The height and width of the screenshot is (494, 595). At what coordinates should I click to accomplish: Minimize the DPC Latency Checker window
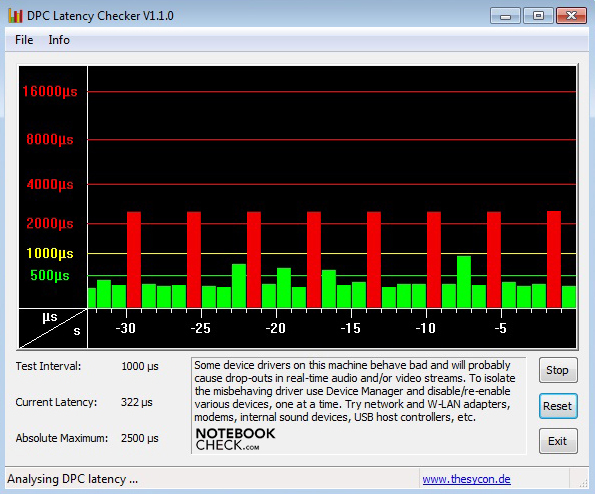pyautogui.click(x=505, y=16)
